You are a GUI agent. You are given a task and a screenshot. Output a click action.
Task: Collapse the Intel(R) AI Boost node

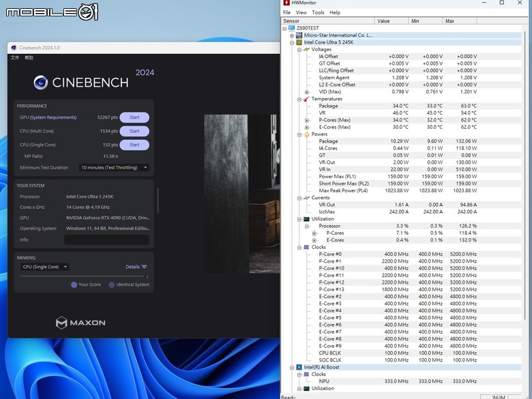(292, 368)
